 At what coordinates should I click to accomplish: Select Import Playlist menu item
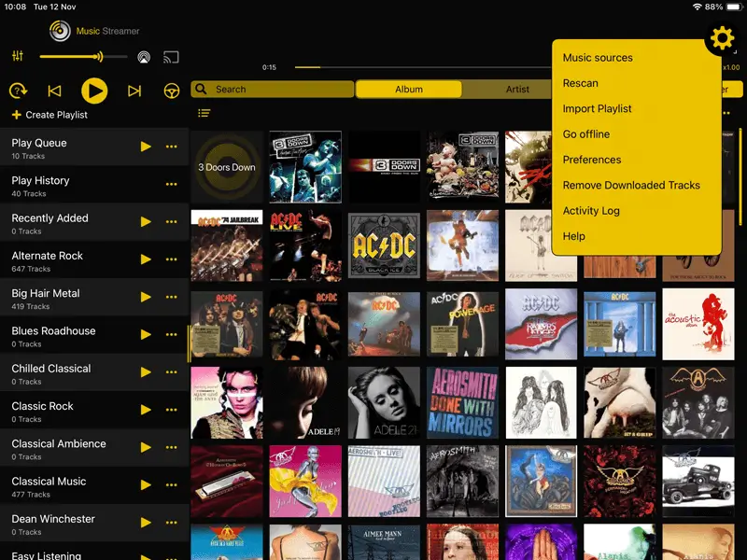[x=597, y=108]
